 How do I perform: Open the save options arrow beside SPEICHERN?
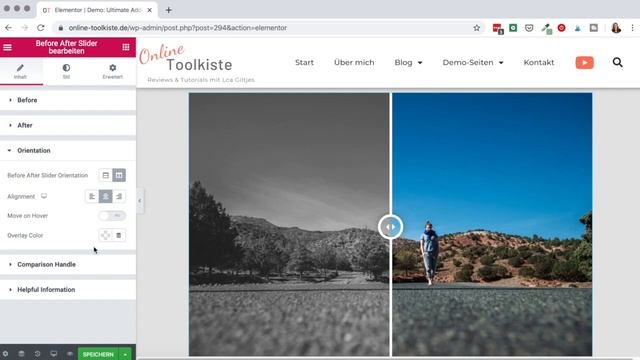[x=125, y=354]
